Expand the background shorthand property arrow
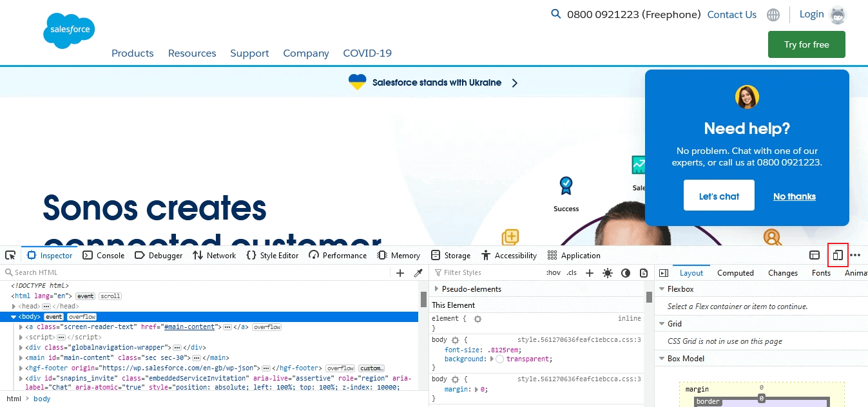Viewport: 868px width, 407px height. point(492,359)
